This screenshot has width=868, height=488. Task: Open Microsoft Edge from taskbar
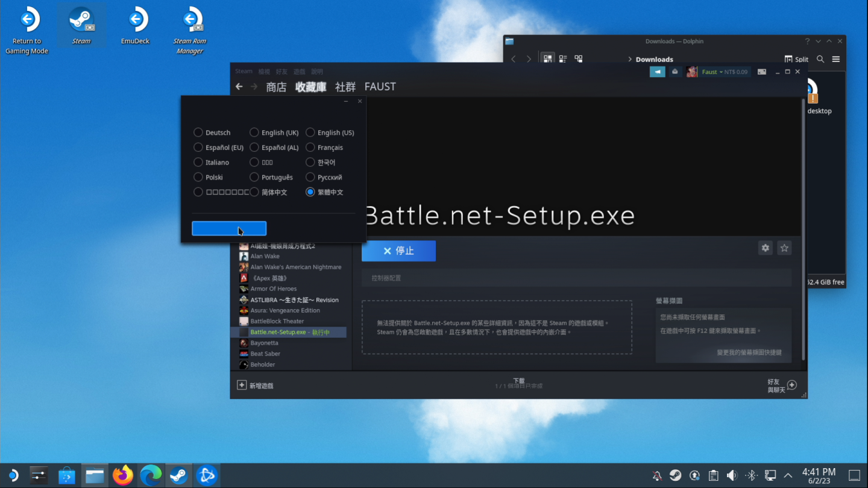(x=150, y=475)
